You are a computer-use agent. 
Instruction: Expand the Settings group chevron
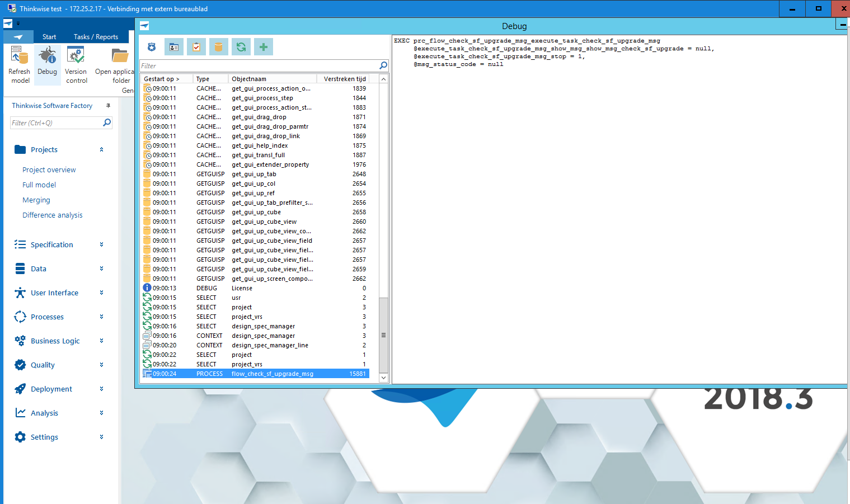tap(101, 437)
